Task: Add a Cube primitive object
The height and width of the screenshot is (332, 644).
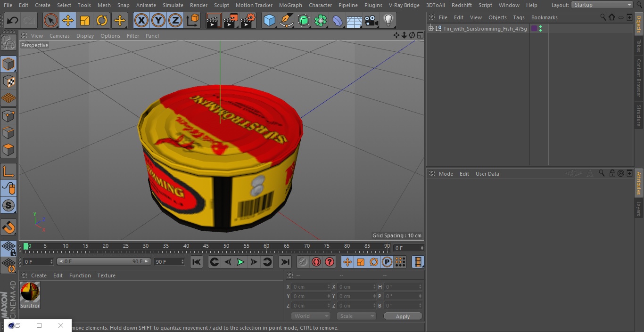Action: tap(269, 20)
